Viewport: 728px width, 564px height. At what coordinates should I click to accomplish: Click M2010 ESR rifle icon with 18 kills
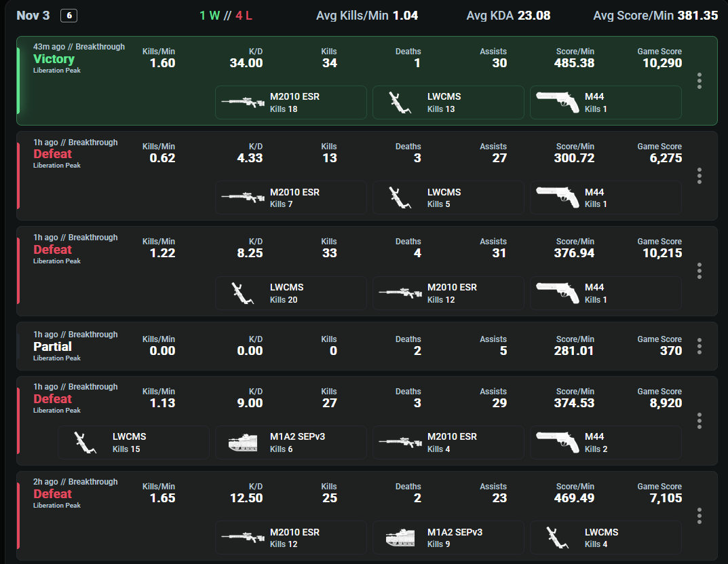coord(243,102)
